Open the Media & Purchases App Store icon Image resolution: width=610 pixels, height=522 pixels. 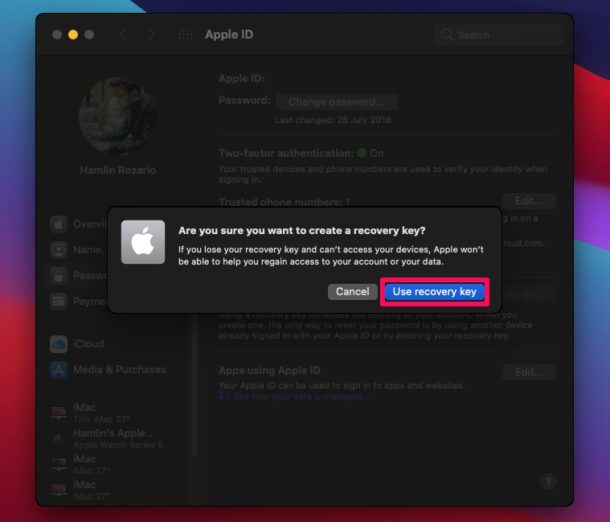pyautogui.click(x=59, y=370)
